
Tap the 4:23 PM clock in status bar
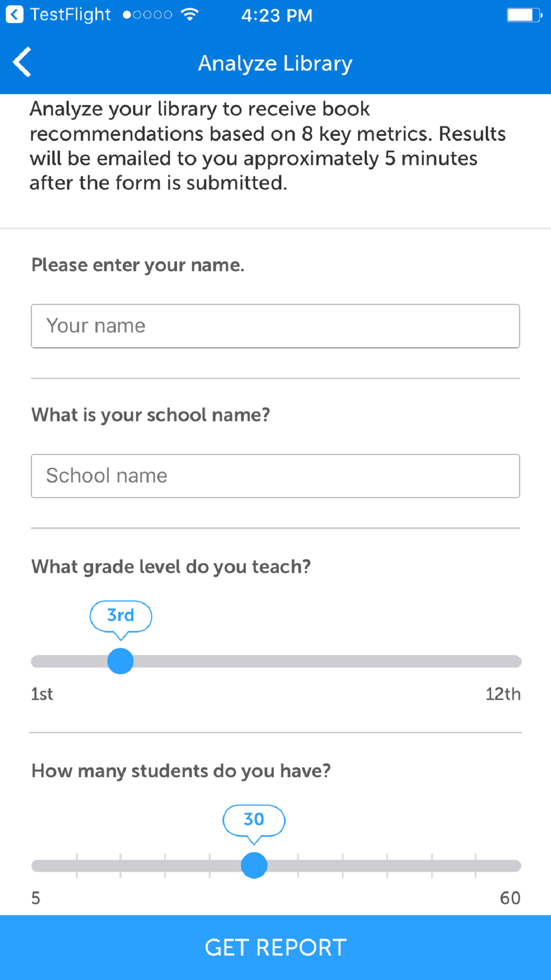276,15
